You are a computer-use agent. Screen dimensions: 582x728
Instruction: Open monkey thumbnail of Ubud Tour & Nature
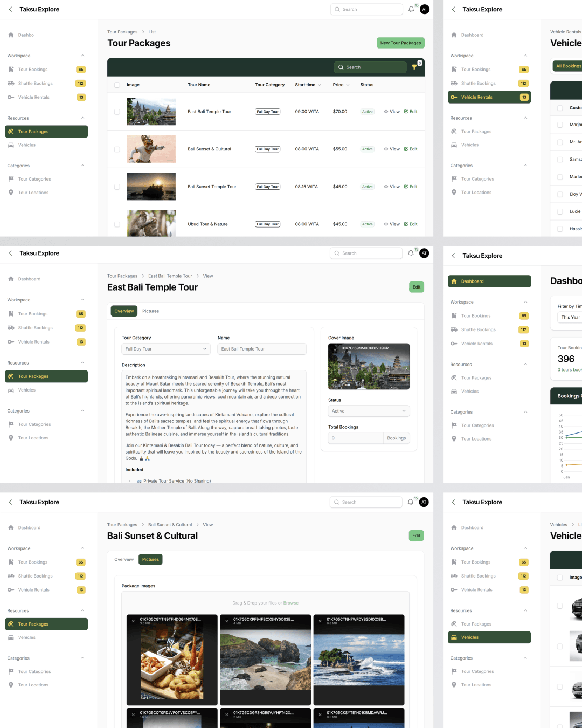click(x=151, y=223)
